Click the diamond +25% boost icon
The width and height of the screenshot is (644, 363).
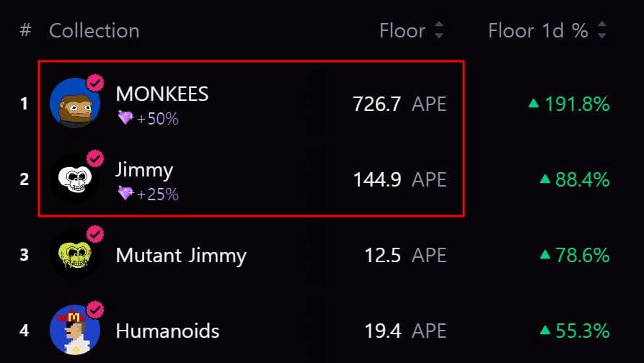[125, 194]
